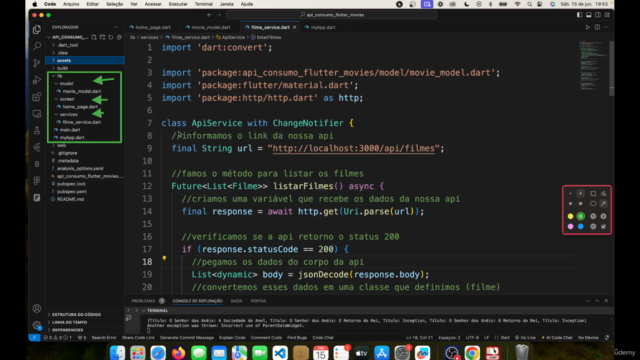This screenshot has width=640, height=360.
Task: Pick the smallest brush size dot
Action: (x=570, y=193)
